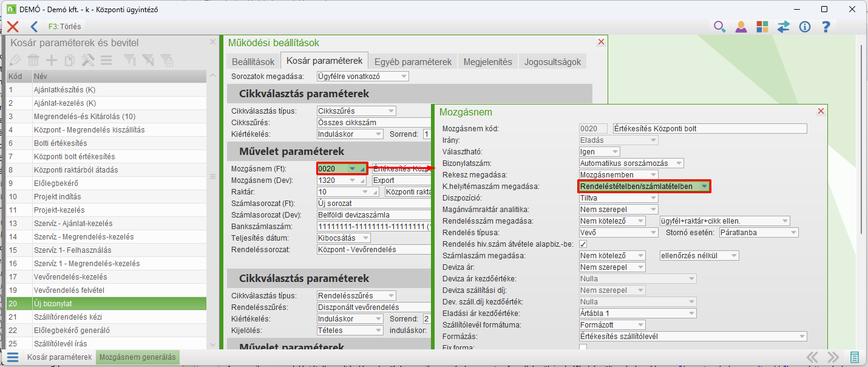
Task: Open the info circle icon
Action: (805, 27)
